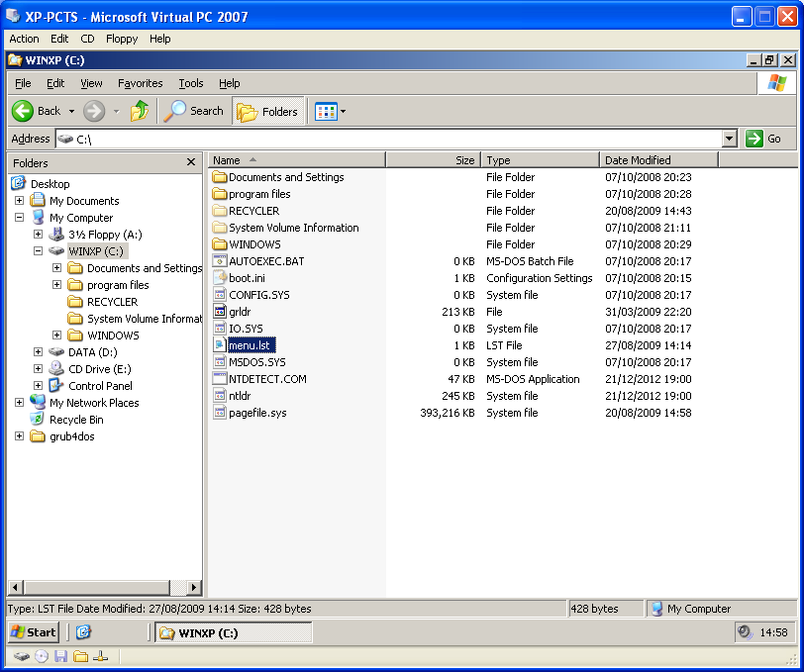Click into the Address field showing C:\
Viewport: 804px width, 672px height.
[389, 139]
